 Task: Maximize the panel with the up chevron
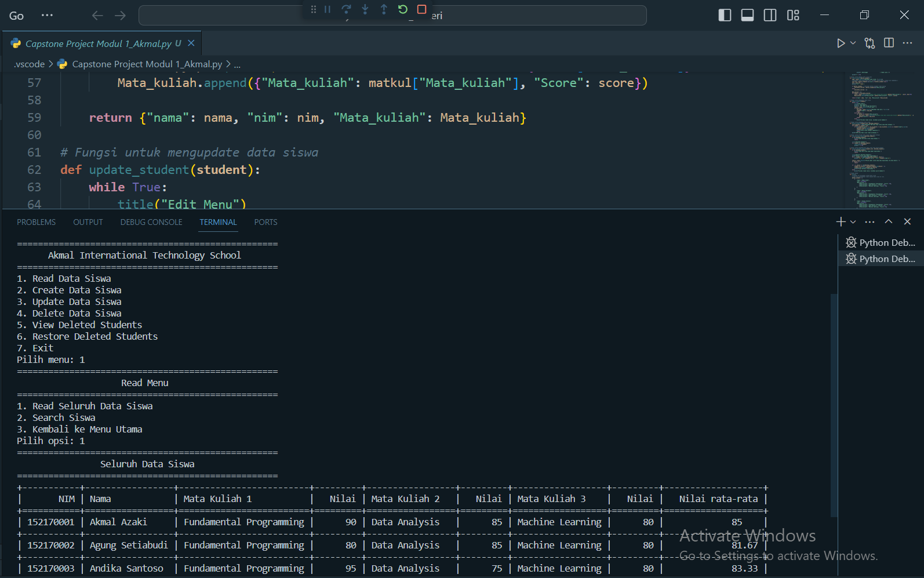pos(889,221)
